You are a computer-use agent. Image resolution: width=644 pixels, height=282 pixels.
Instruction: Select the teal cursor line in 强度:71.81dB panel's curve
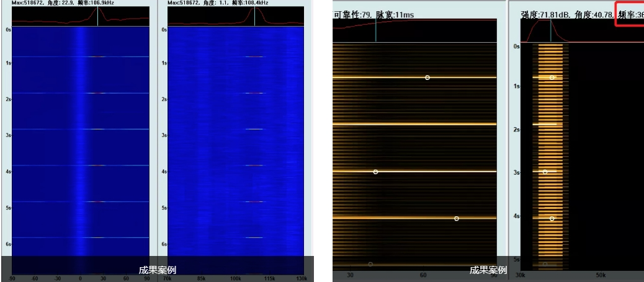point(551,30)
